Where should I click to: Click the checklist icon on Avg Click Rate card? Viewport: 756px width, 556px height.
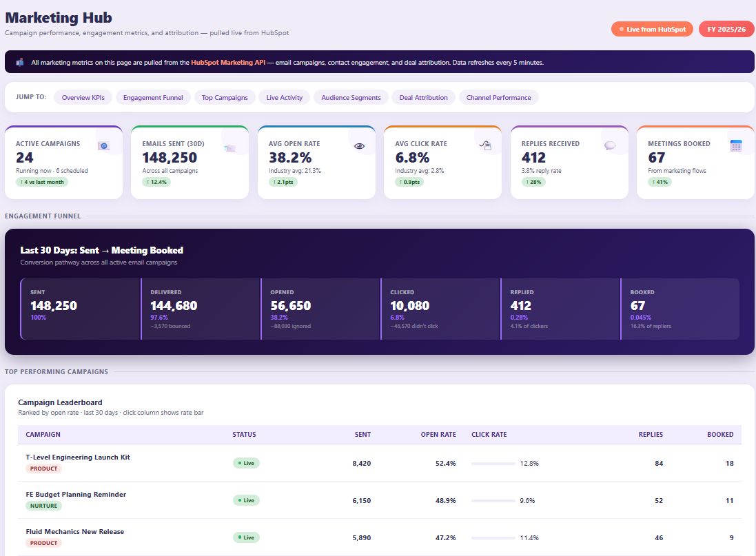[x=484, y=145]
